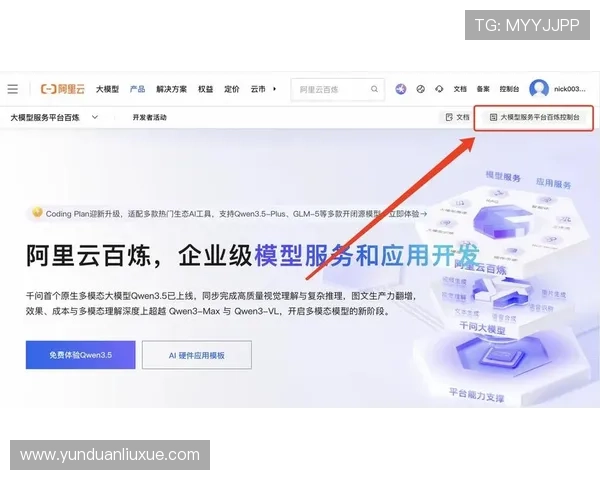Click 大模型服务平台百炼 product title

pos(45,118)
